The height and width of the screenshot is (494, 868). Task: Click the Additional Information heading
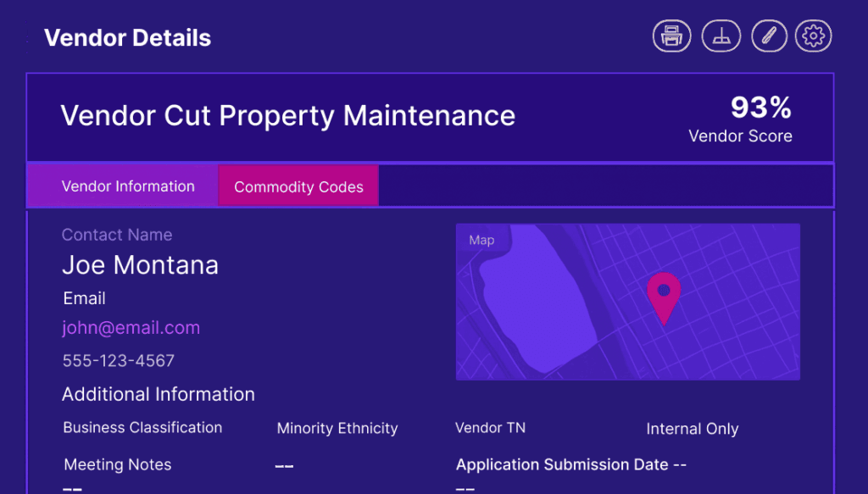point(158,394)
